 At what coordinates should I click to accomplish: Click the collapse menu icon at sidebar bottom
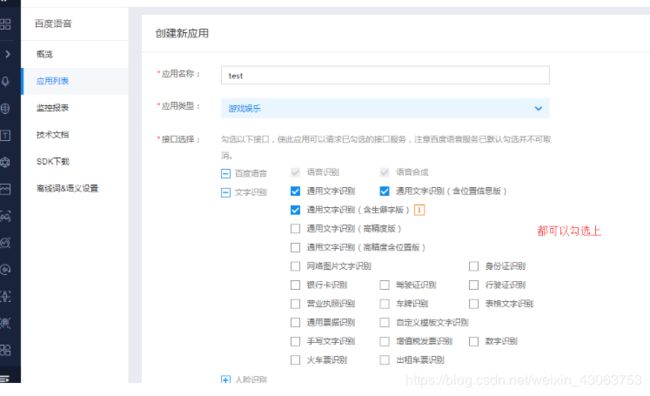pos(5,378)
